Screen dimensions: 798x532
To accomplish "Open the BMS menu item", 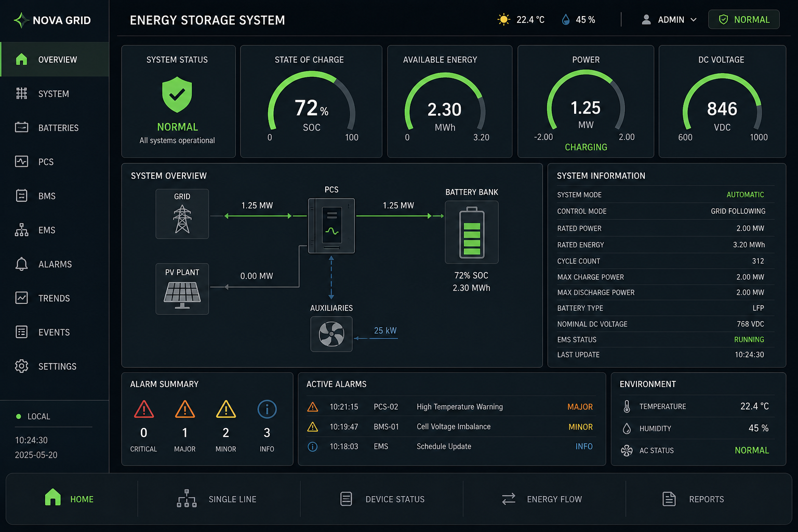I will coord(55,196).
